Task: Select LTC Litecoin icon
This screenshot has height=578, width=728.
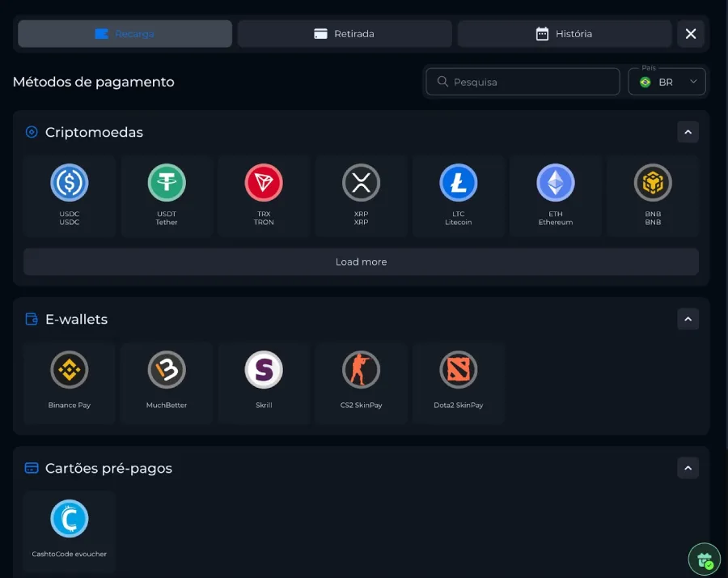Action: click(459, 183)
